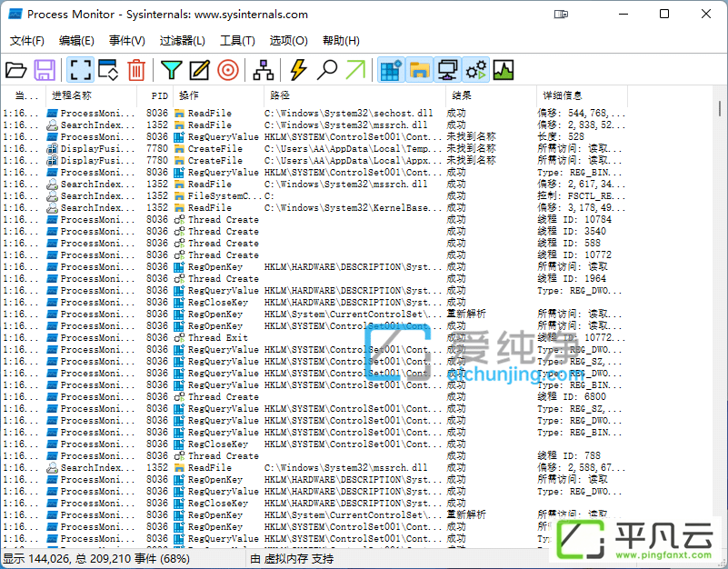Image resolution: width=728 pixels, height=569 pixels.
Task: Select the FileSystemC... operation row
Action: [314, 195]
